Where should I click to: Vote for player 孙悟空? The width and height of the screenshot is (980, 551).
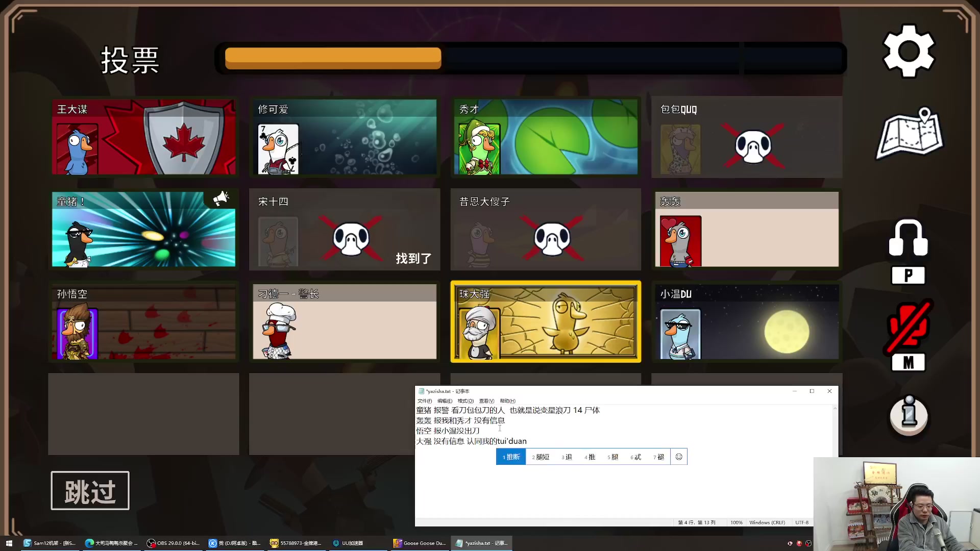[x=143, y=321]
